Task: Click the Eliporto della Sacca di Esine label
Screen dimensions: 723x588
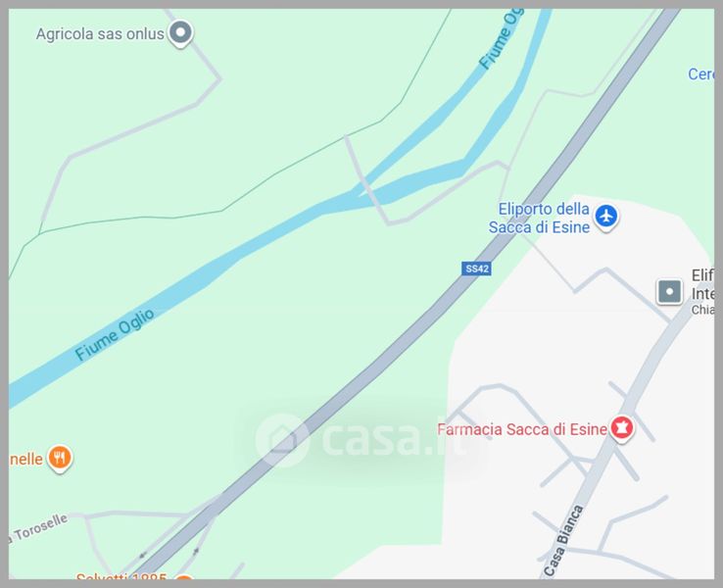Action: coord(539,219)
